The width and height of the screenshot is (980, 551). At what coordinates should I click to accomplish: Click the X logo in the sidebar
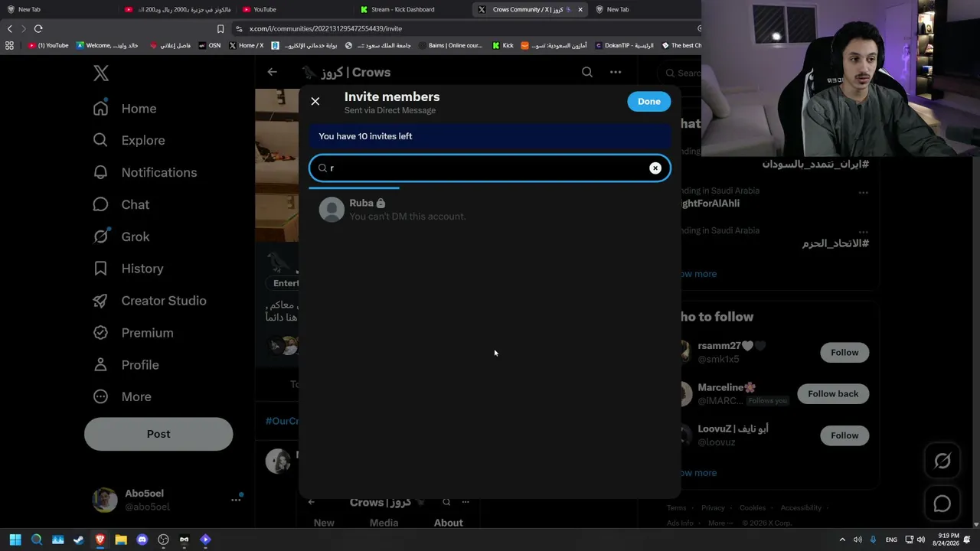pos(101,73)
